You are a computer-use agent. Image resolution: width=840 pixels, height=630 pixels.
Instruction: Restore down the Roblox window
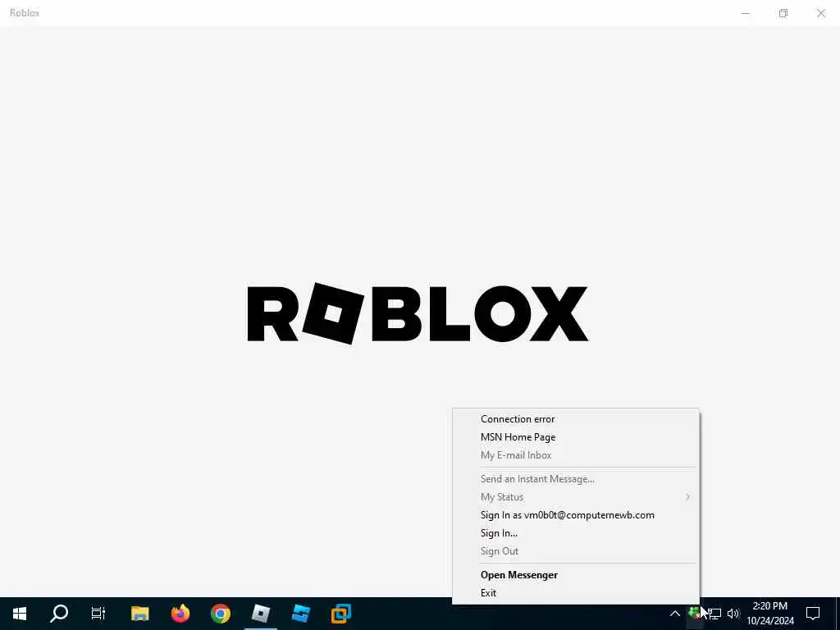pos(783,13)
